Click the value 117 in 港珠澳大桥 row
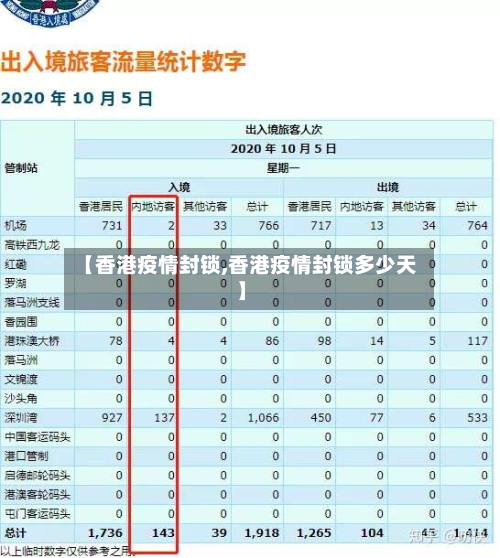The height and width of the screenshot is (558, 500). 478,341
